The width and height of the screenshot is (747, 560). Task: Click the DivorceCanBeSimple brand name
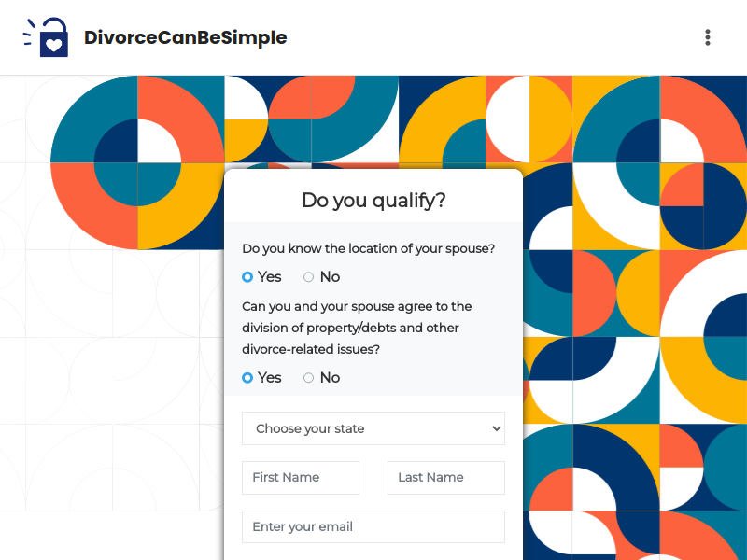tap(185, 37)
